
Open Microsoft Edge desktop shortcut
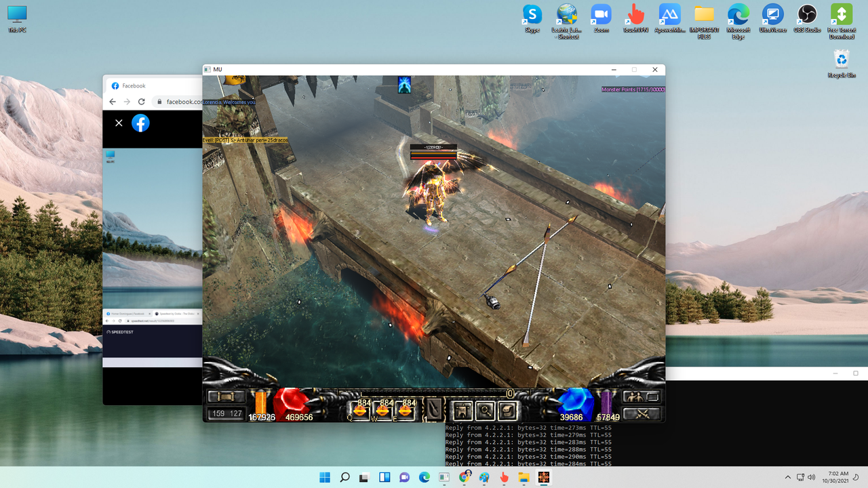[x=738, y=21]
